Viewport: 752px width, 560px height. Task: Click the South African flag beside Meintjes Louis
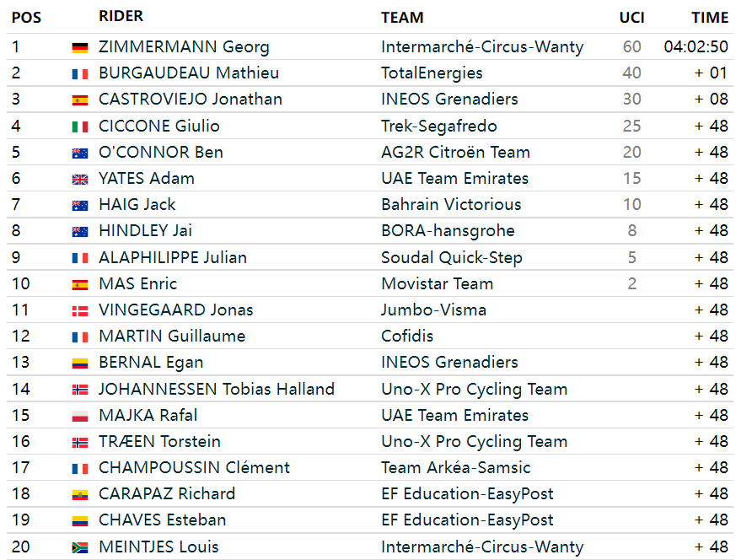(80, 547)
